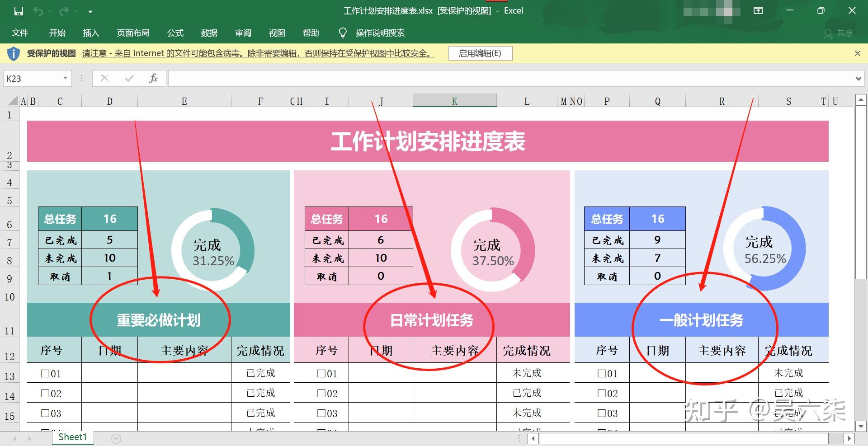
Task: Click the Ribbon Display Options icon
Action: [758, 10]
